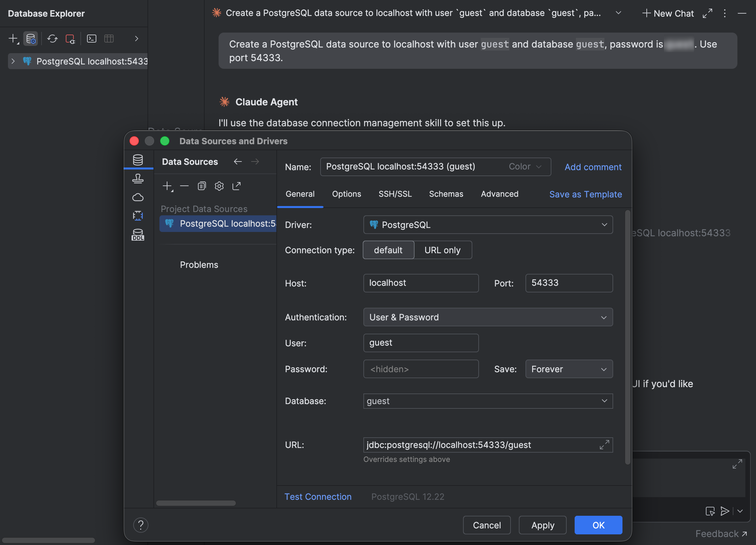Click the red deactivate icon in Database Explorer
Image resolution: width=756 pixels, height=545 pixels.
click(x=70, y=39)
